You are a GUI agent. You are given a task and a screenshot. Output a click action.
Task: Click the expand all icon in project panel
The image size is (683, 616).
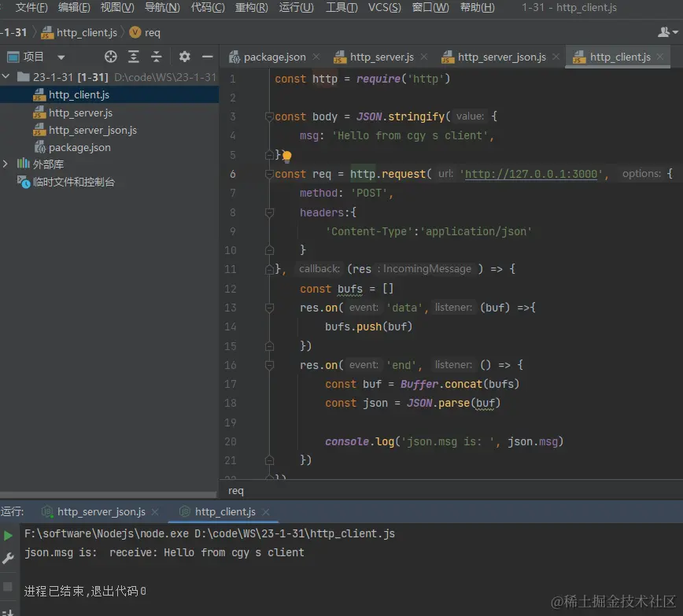click(x=134, y=57)
